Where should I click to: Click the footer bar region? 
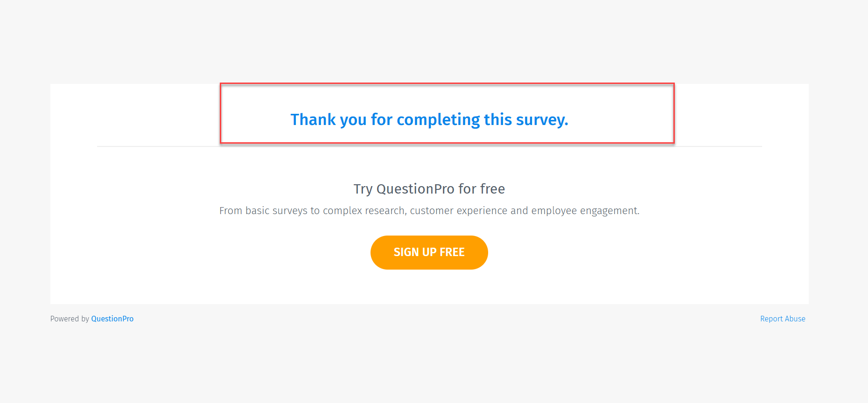tap(429, 319)
